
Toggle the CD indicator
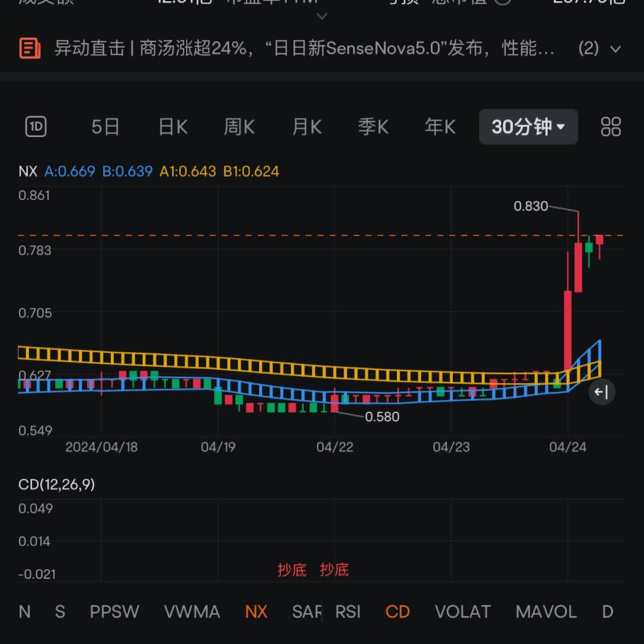(397, 611)
